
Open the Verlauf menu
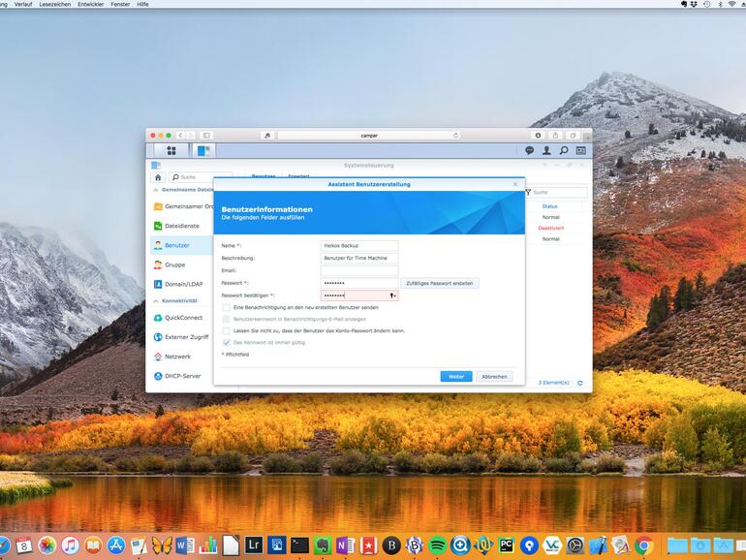[x=23, y=4]
